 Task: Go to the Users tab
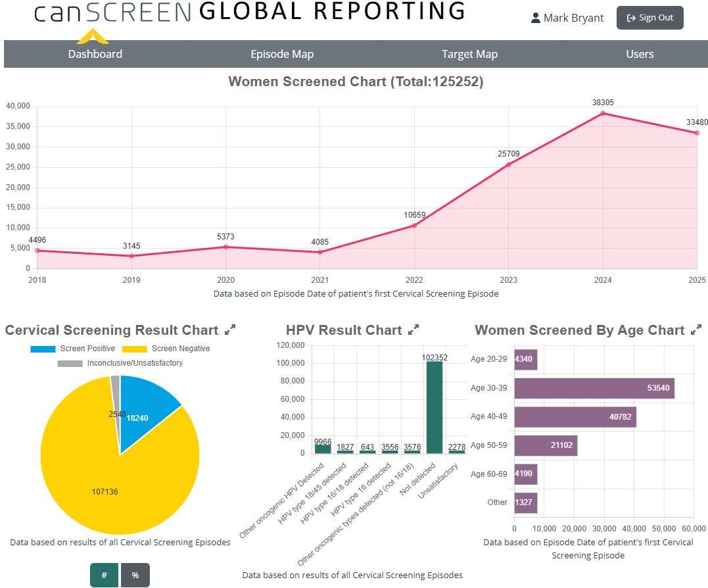[640, 54]
